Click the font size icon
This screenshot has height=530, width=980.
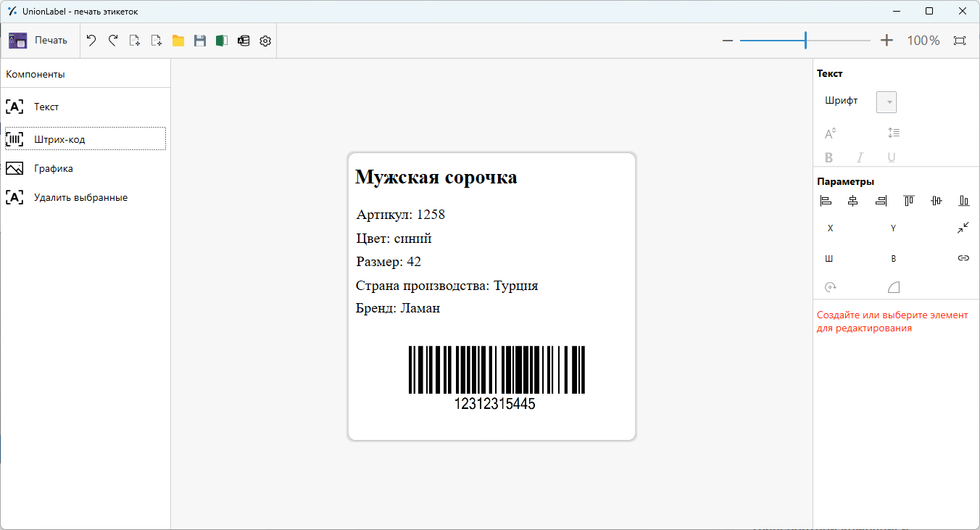831,133
